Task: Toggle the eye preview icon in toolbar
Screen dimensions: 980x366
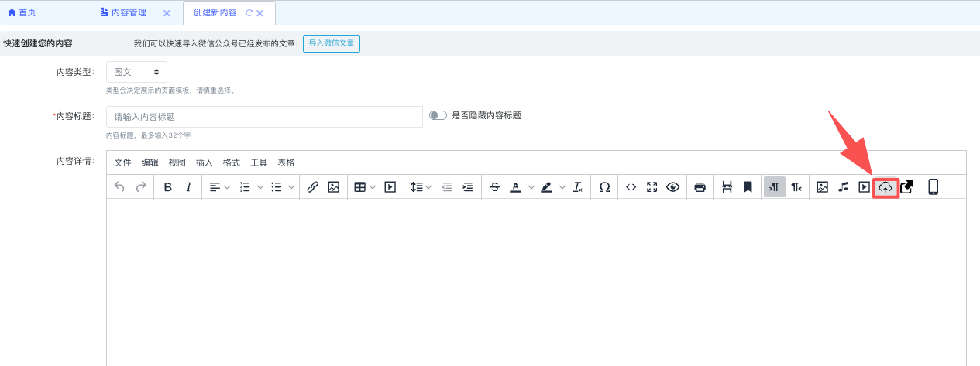Action: point(672,187)
